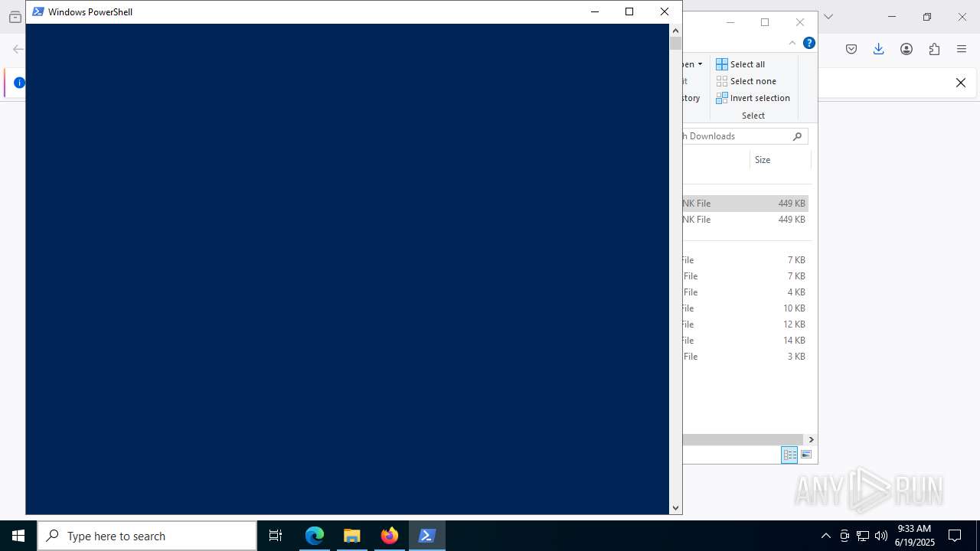
Task: Open Firefox hamburger application menu
Action: (x=962, y=49)
